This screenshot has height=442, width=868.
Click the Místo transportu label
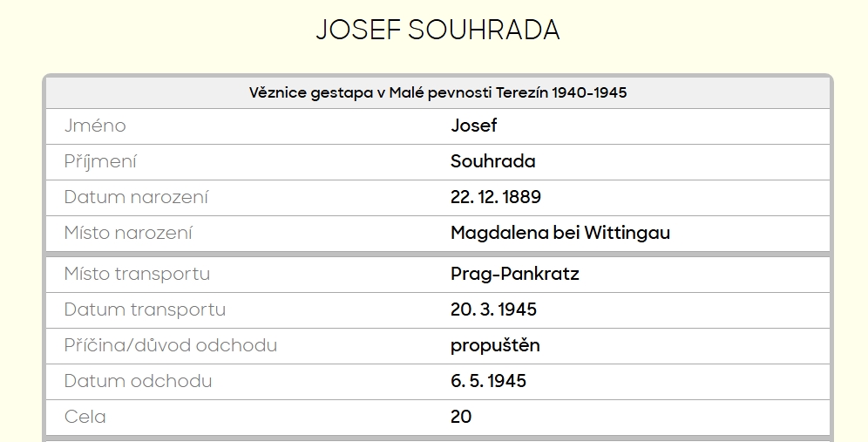click(x=137, y=274)
